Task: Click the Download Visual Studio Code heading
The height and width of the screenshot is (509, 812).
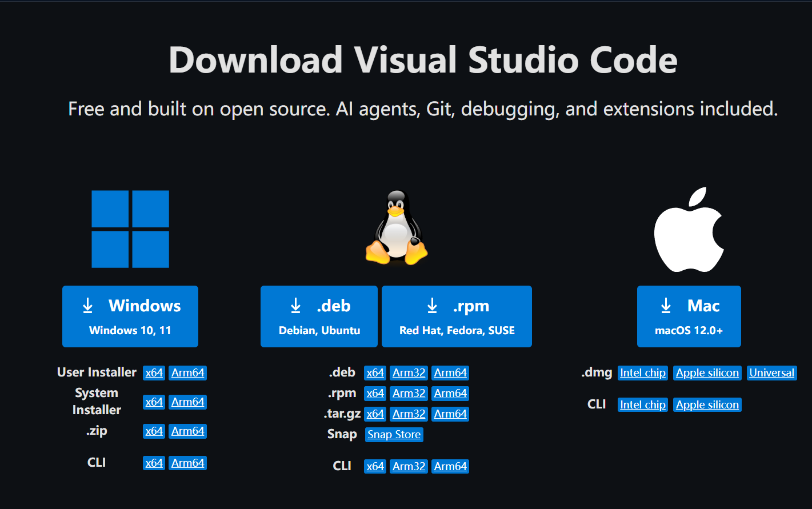Action: point(423,60)
